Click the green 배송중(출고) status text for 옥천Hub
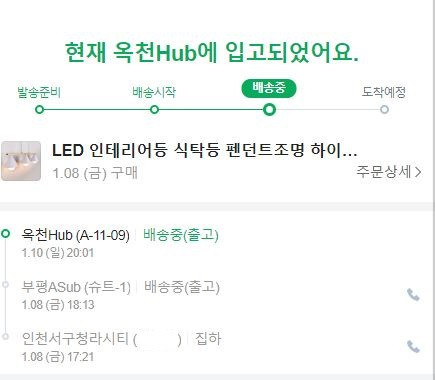This screenshot has height=380, width=435. click(181, 235)
